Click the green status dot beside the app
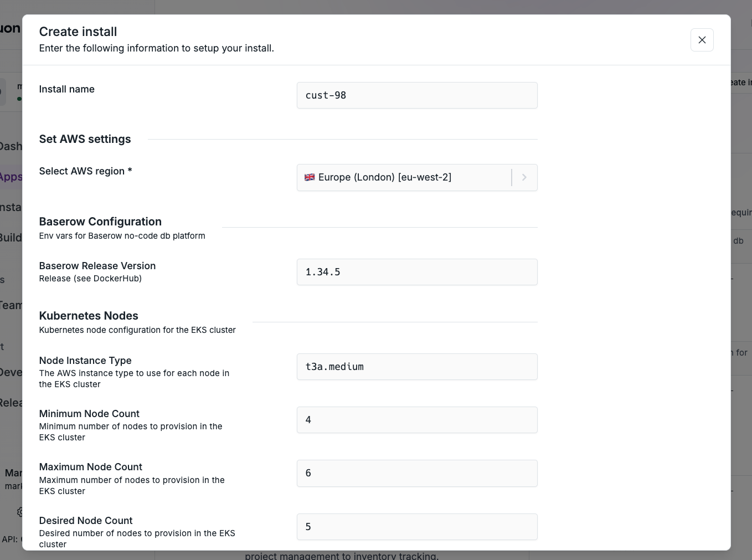752x560 pixels. tap(19, 100)
